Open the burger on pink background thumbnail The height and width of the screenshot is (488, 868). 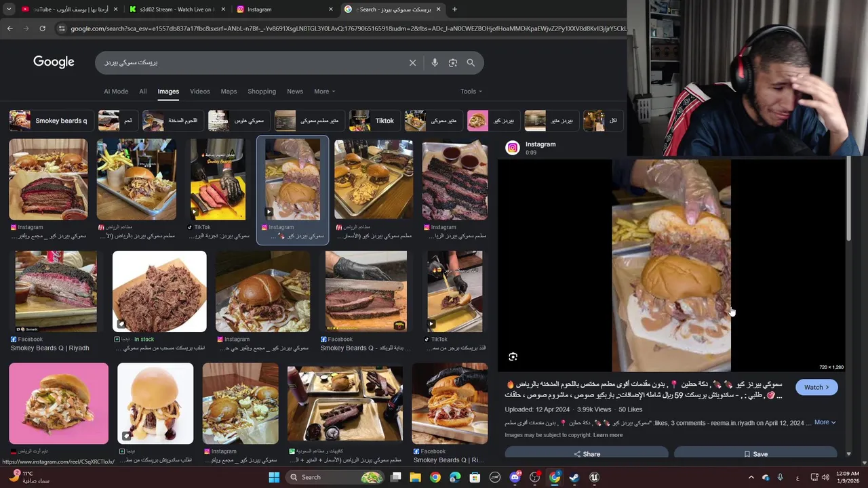(58, 403)
